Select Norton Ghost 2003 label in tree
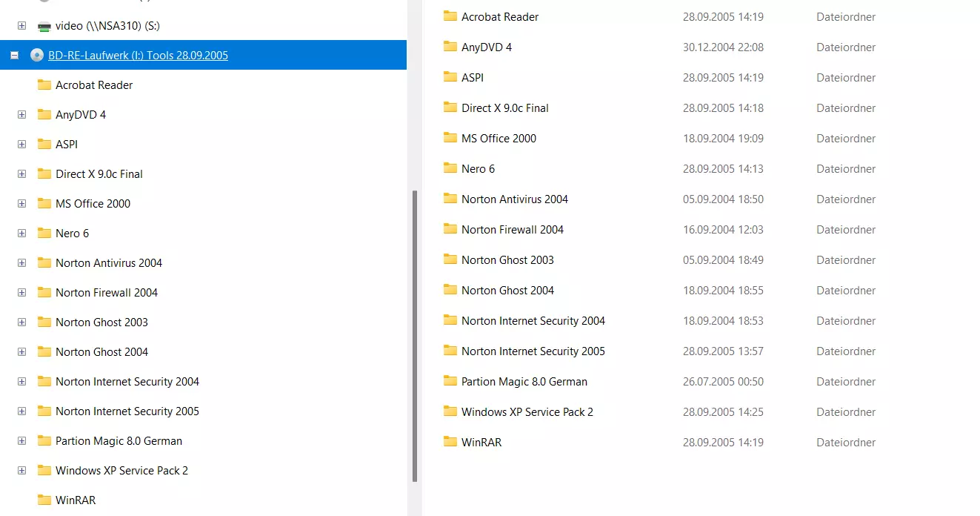Image resolution: width=980 pixels, height=516 pixels. click(x=101, y=322)
